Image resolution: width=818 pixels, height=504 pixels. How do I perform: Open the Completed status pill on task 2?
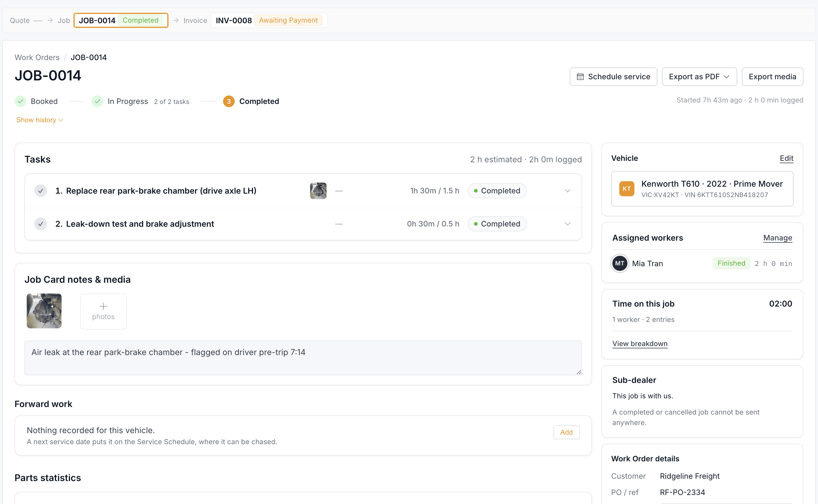(x=497, y=224)
